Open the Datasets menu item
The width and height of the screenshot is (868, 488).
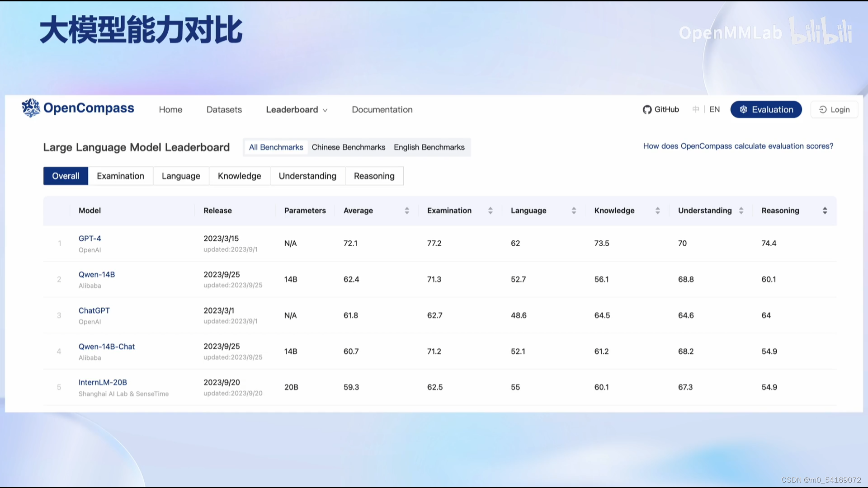224,109
